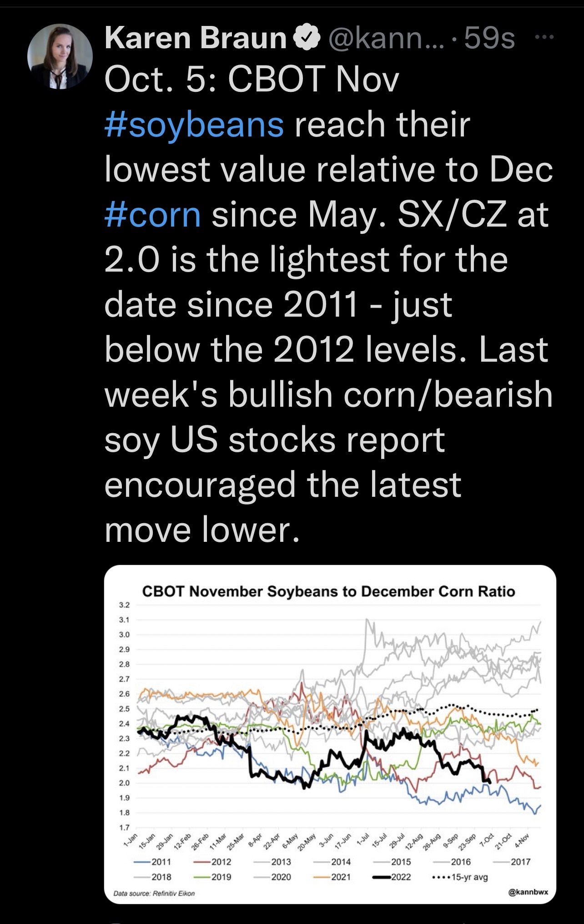Open the #corn hashtag link
This screenshot has height=924, width=584.
pos(153,215)
